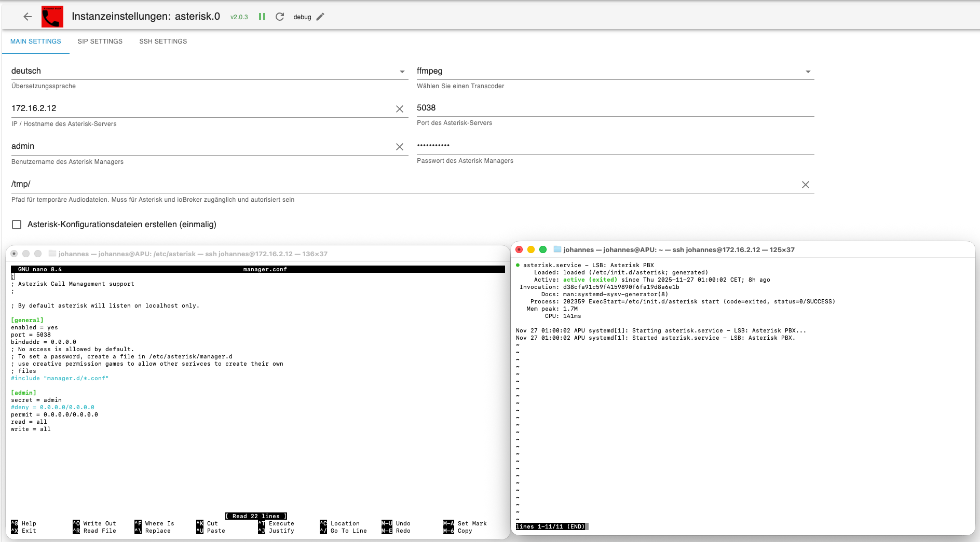This screenshot has height=542, width=980.
Task: Click the green status dot before asterisk.service
Action: (518, 265)
